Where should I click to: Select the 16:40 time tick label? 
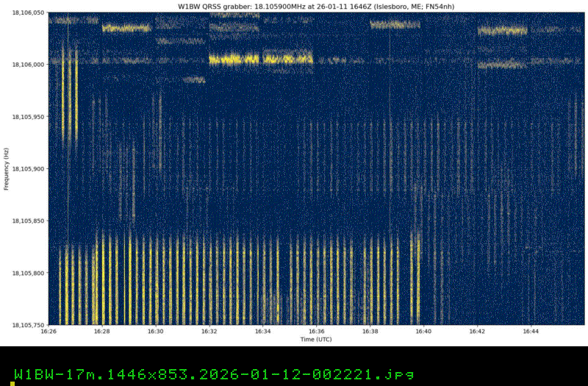tap(424, 332)
